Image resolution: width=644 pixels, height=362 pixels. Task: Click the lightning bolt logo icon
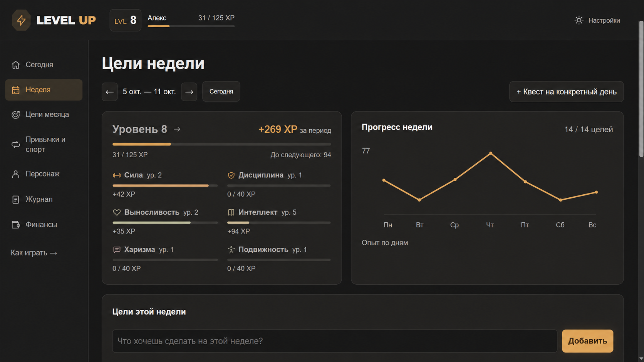click(x=21, y=20)
